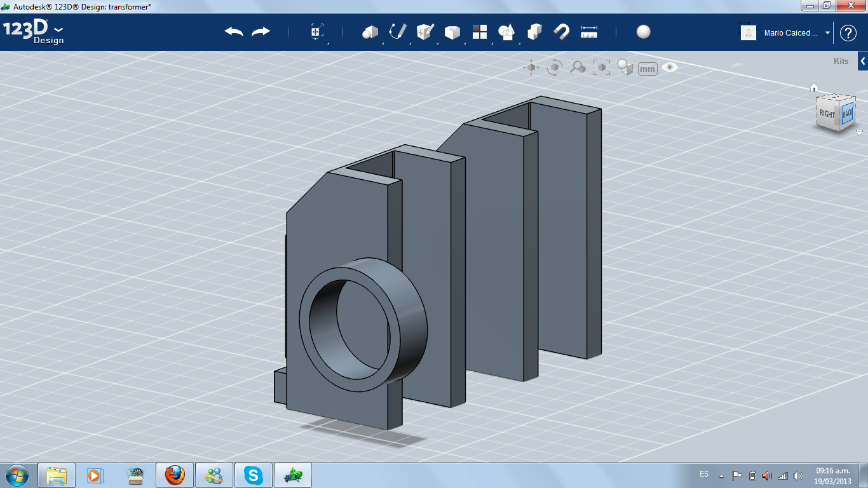Image resolution: width=868 pixels, height=488 pixels.
Task: Open the Help question mark
Action: [x=848, y=33]
